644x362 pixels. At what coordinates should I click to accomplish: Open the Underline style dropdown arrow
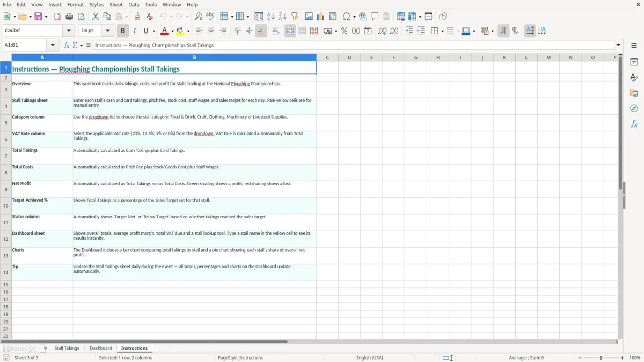coord(153,31)
